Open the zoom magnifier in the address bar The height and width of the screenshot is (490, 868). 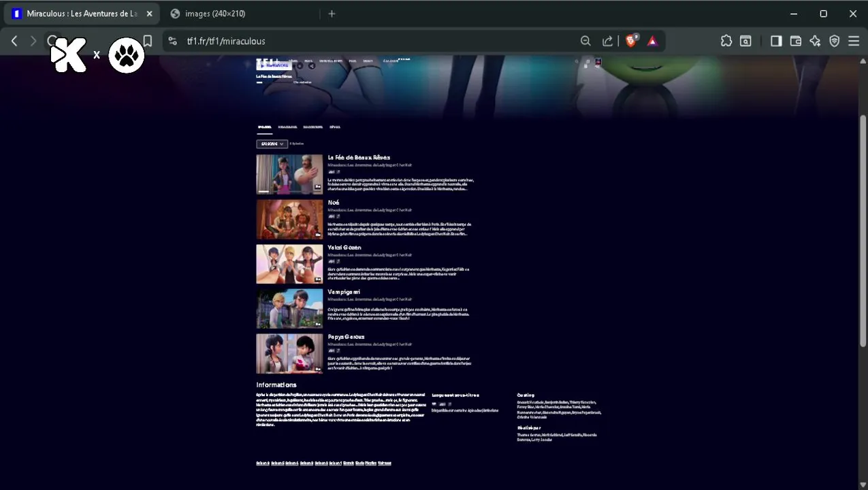585,41
